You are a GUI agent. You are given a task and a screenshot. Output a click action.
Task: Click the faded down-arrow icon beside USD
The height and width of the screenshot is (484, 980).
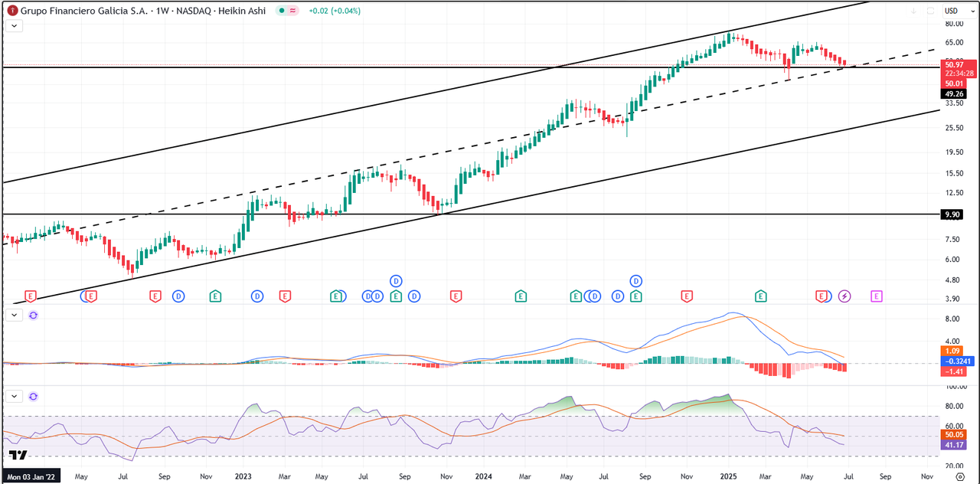pos(914,11)
